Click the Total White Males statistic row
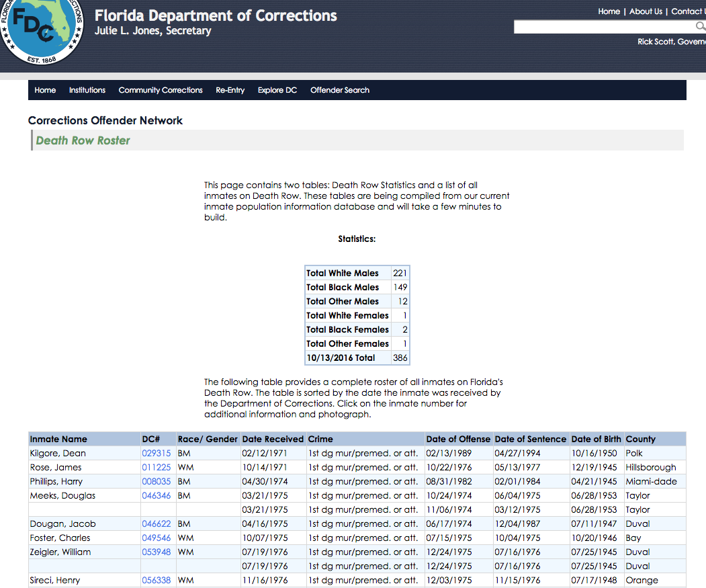This screenshot has height=588, width=706. coord(357,273)
